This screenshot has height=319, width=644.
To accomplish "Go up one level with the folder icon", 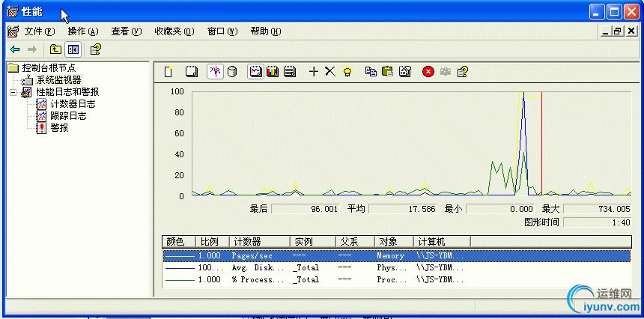I will tap(55, 49).
